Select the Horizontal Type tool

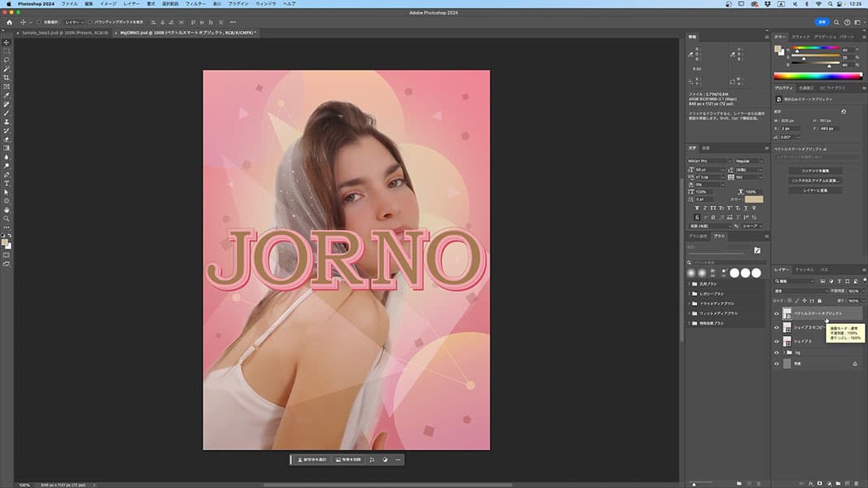pos(7,183)
